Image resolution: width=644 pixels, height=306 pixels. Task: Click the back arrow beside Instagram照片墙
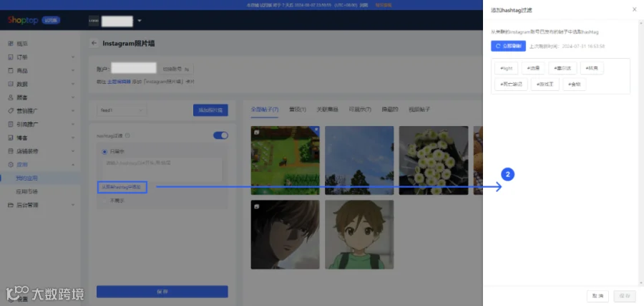[x=94, y=43]
